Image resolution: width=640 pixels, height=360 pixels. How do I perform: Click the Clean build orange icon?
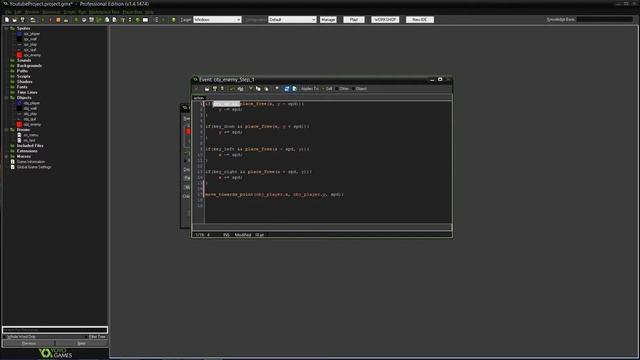point(58,20)
